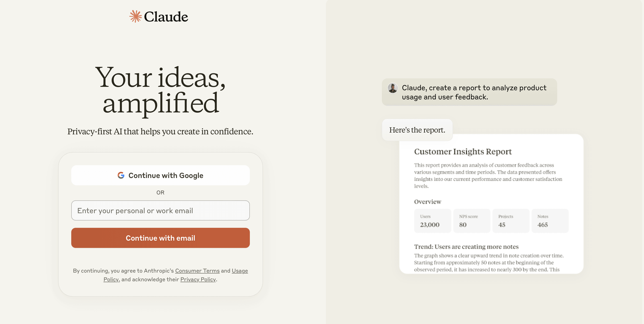Viewport: 644px width, 324px height.
Task: Focus the personal or work email field
Action: [x=160, y=210]
